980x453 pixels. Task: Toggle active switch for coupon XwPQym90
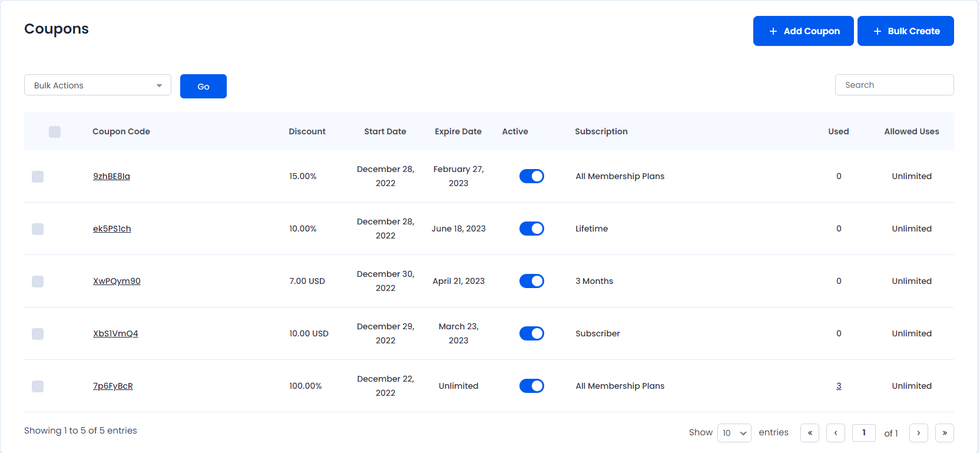pos(532,281)
